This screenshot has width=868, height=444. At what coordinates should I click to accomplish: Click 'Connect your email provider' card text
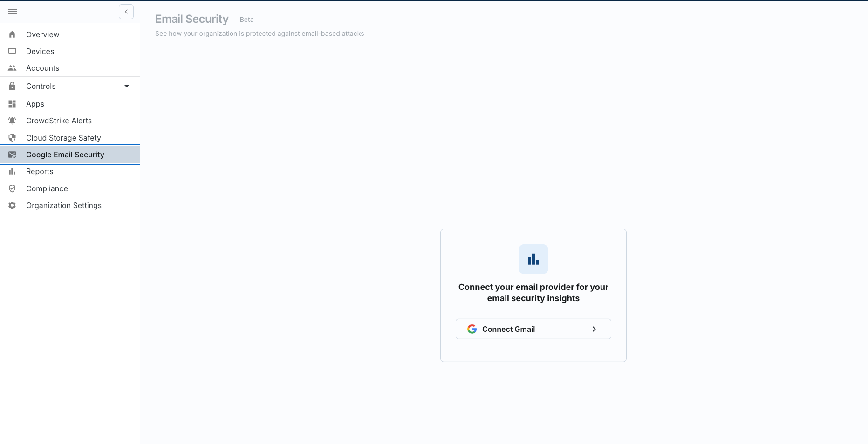tap(533, 293)
